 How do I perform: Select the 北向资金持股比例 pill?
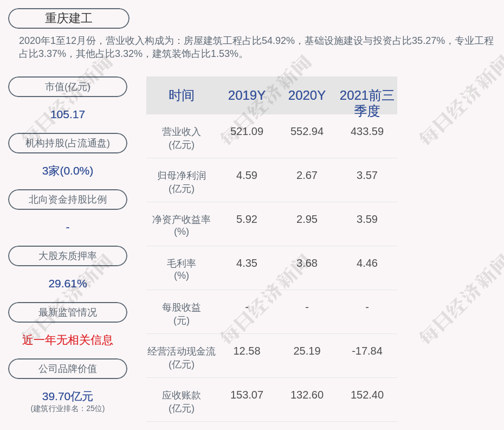[x=68, y=200]
